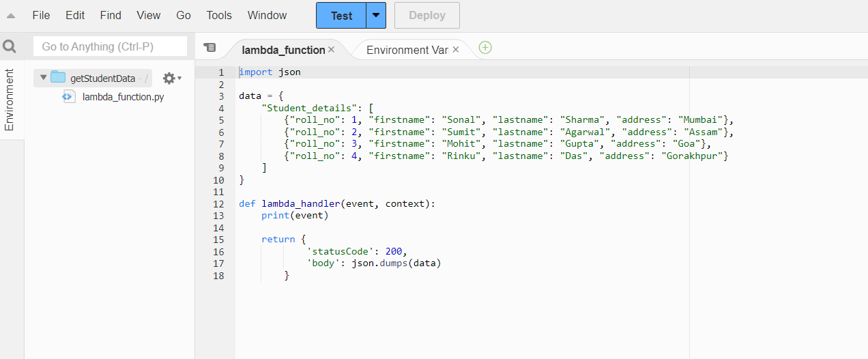868x359 pixels.
Task: Open the Window menu
Action: point(267,15)
